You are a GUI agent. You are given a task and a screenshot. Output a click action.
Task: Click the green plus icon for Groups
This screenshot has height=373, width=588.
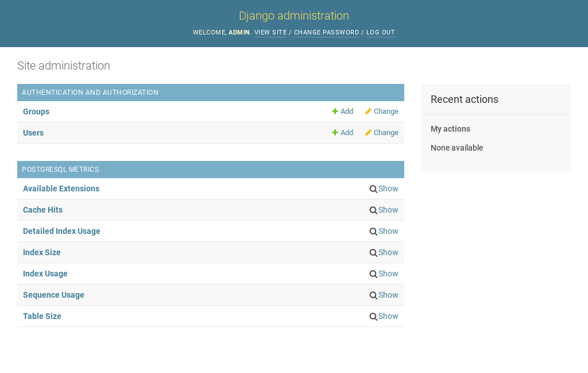pos(335,111)
